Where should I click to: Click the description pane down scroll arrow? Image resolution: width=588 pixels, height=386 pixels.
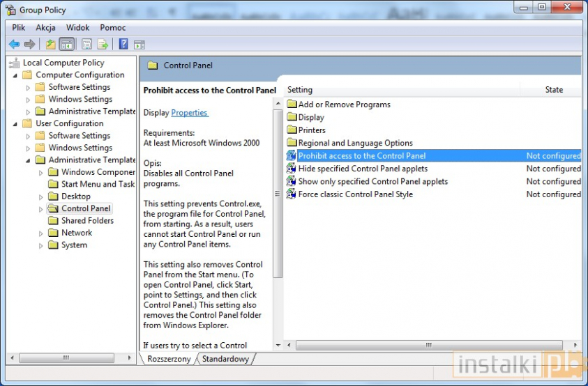(x=278, y=345)
